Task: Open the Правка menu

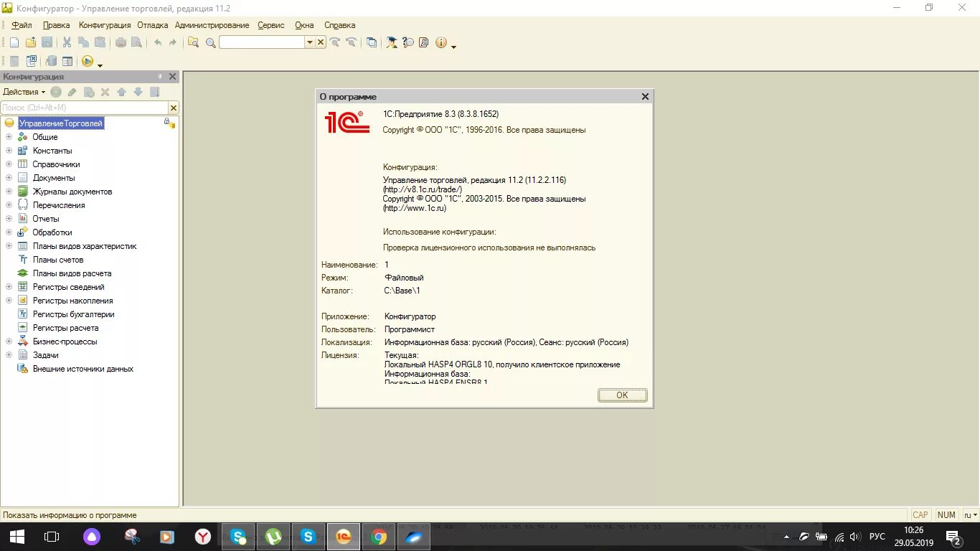Action: click(56, 25)
